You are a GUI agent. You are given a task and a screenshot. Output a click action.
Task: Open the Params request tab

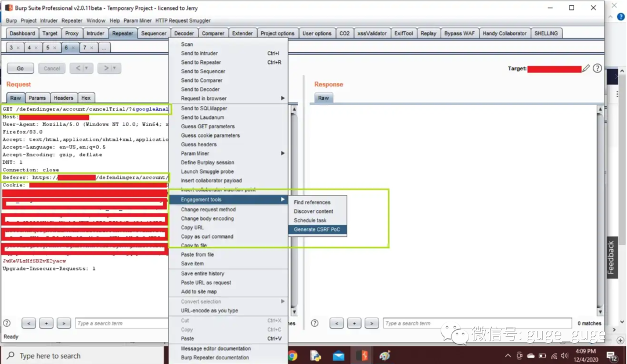coord(37,98)
